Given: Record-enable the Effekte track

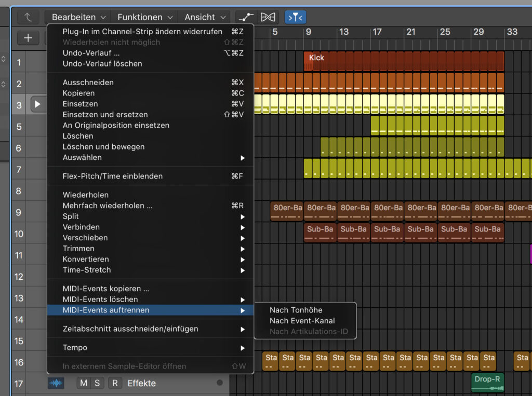Looking at the screenshot, I should (115, 383).
